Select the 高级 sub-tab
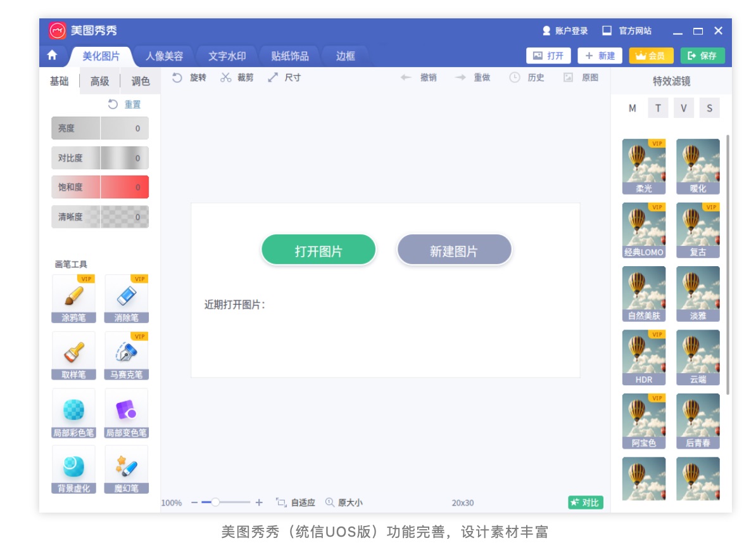This screenshot has height=550, width=756. coord(100,82)
